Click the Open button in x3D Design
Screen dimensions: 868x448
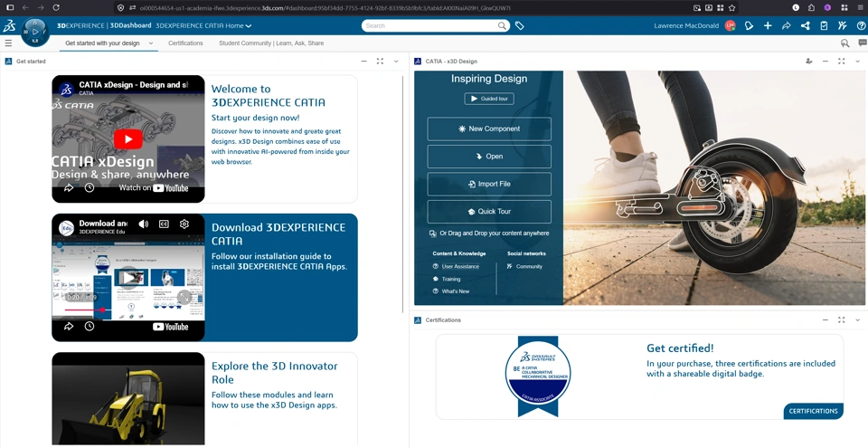(x=489, y=157)
